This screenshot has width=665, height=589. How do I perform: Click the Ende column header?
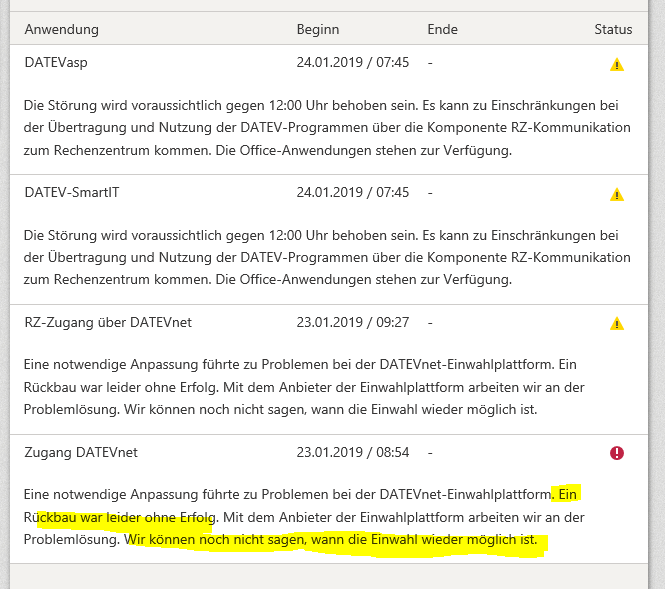[x=441, y=30]
